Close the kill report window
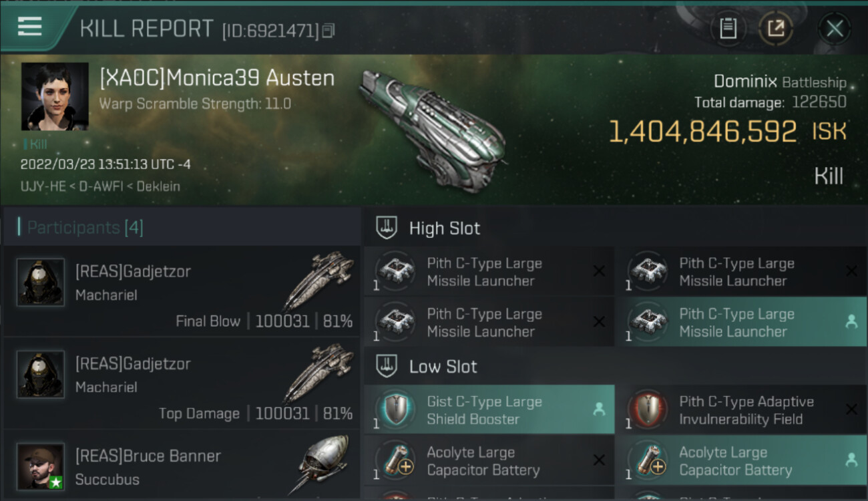The image size is (868, 501). point(835,29)
